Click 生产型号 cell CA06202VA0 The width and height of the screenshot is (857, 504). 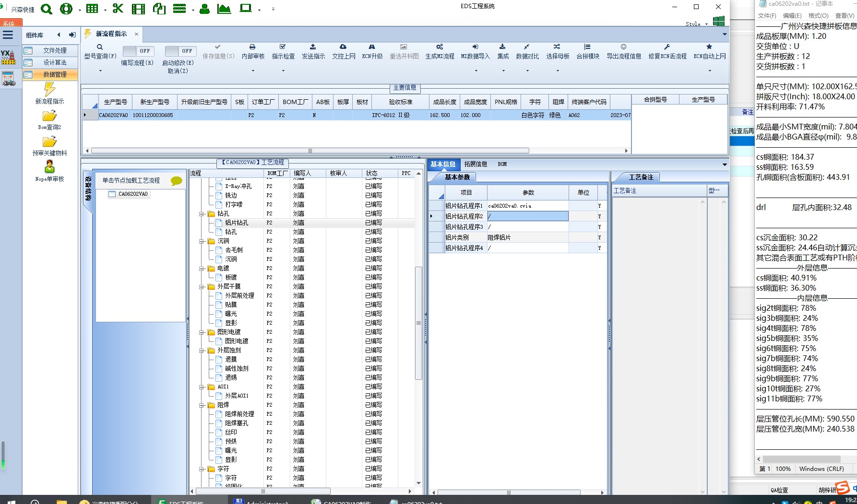pyautogui.click(x=114, y=115)
